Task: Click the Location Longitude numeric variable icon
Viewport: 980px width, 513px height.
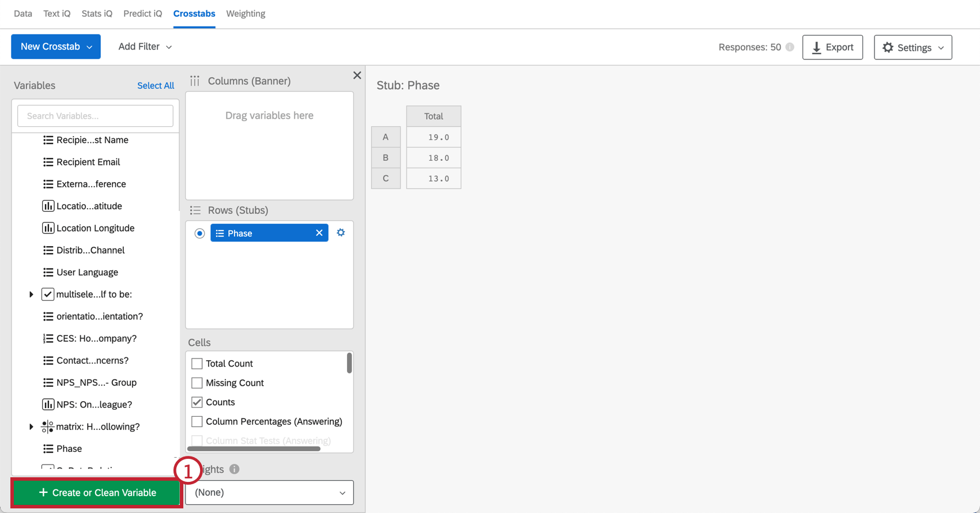Action: [x=48, y=228]
